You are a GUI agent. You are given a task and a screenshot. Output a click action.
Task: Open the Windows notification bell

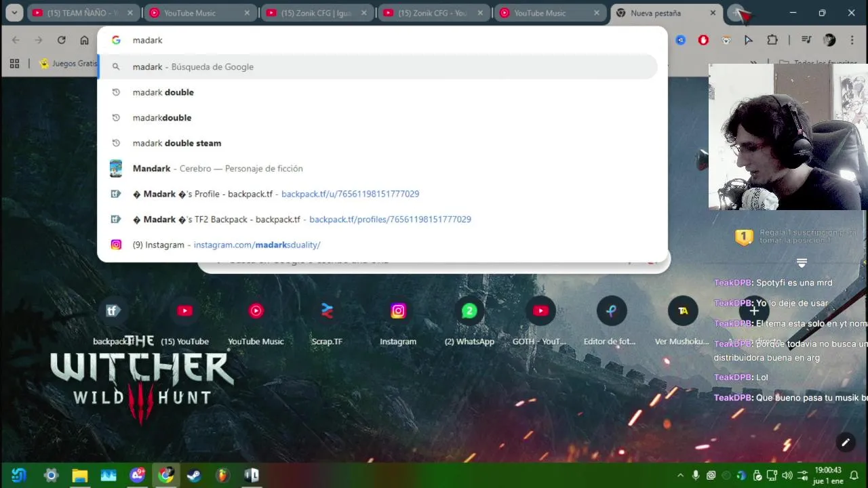[854, 475]
